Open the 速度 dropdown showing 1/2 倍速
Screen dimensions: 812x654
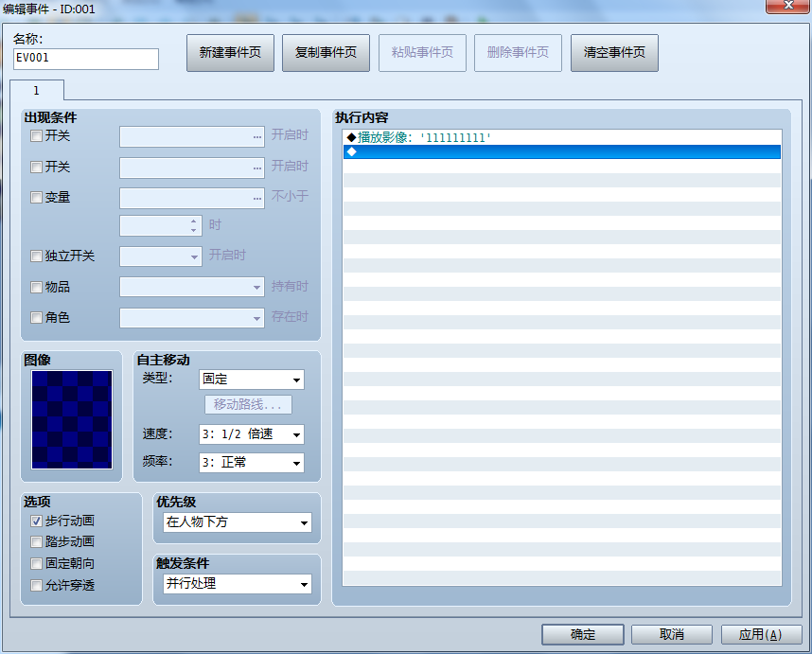click(252, 434)
